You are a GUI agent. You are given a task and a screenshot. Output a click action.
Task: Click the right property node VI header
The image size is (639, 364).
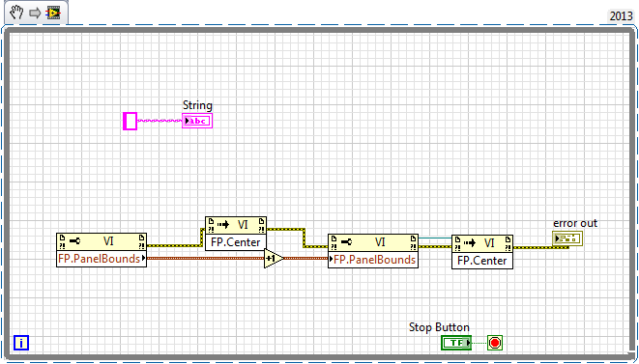point(373,242)
